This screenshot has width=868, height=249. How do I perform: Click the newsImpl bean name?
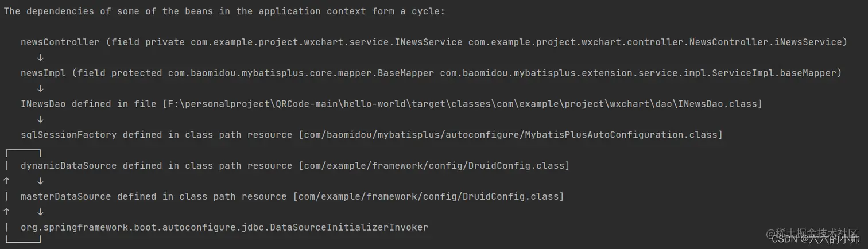43,73
